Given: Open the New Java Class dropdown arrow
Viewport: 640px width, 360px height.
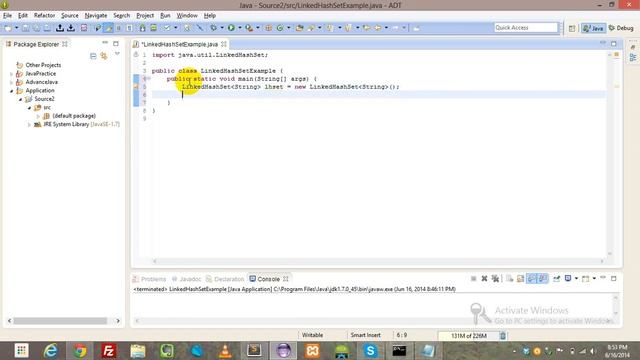Looking at the screenshot, I should coord(289,28).
